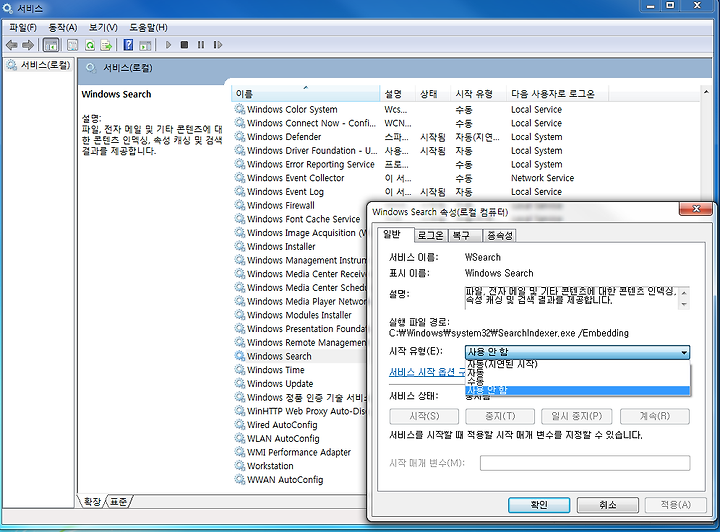
Task: Open the 서비스 시작 옵션 help link
Action: pyautogui.click(x=427, y=372)
